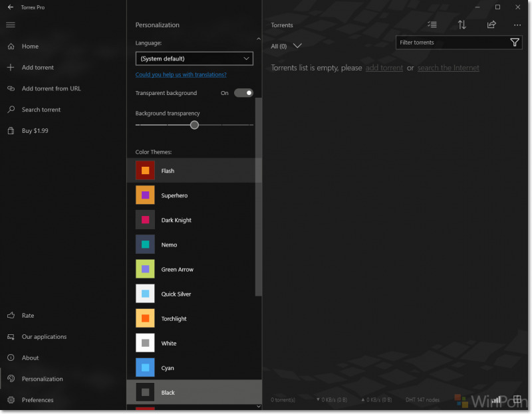Click Our applications in the sidebar

(x=44, y=337)
